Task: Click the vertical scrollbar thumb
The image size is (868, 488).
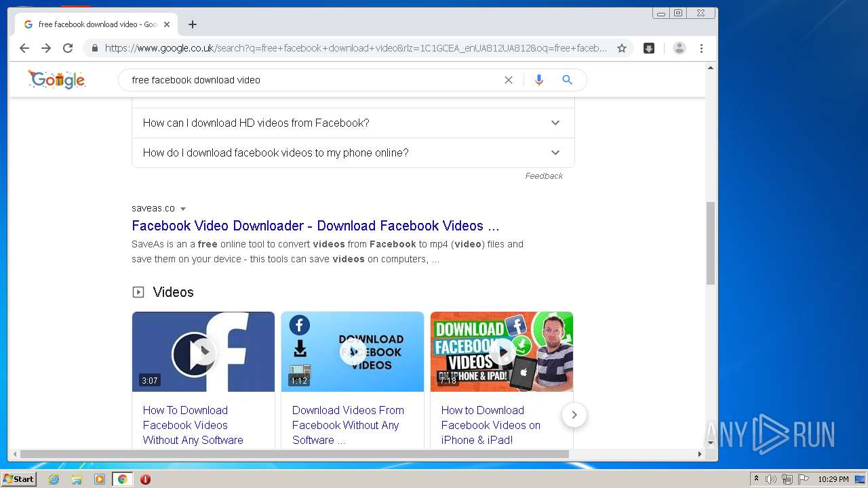Action: coord(711,243)
